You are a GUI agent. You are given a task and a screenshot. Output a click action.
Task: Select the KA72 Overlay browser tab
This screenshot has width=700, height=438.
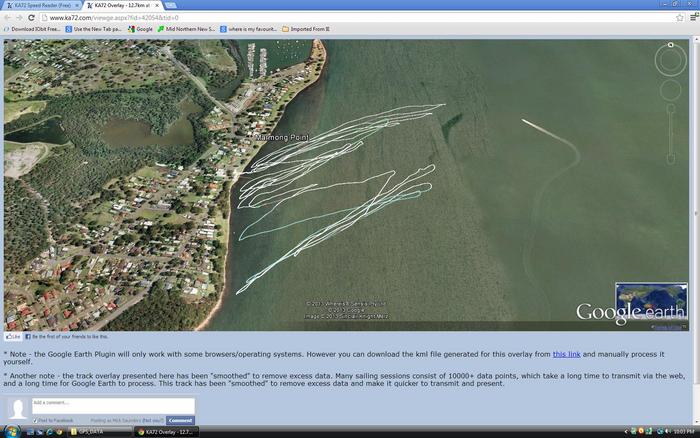coord(125,6)
